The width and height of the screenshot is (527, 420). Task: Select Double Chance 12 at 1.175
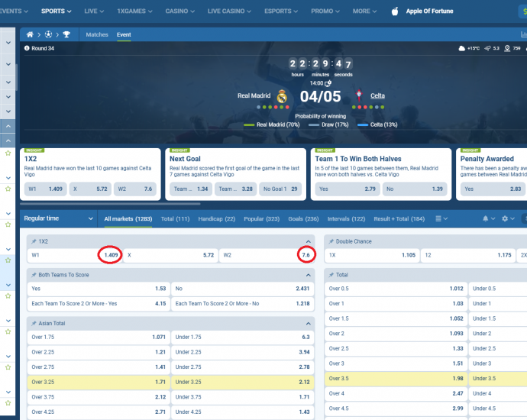468,255
